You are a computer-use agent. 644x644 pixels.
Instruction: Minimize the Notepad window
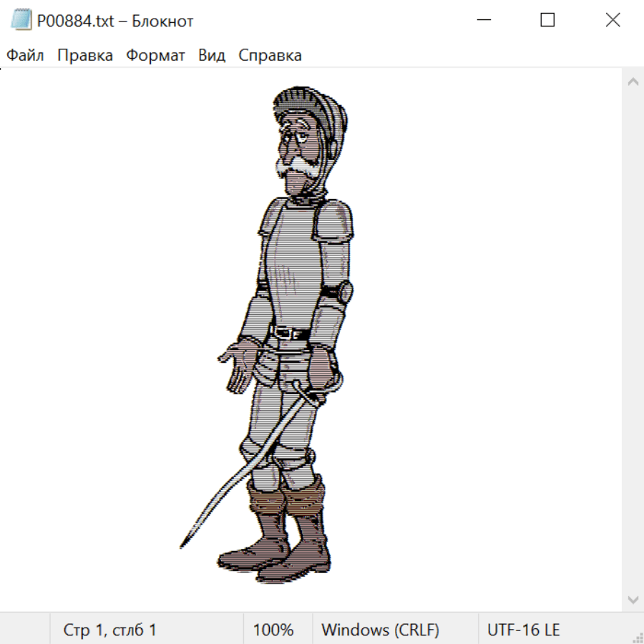483,21
